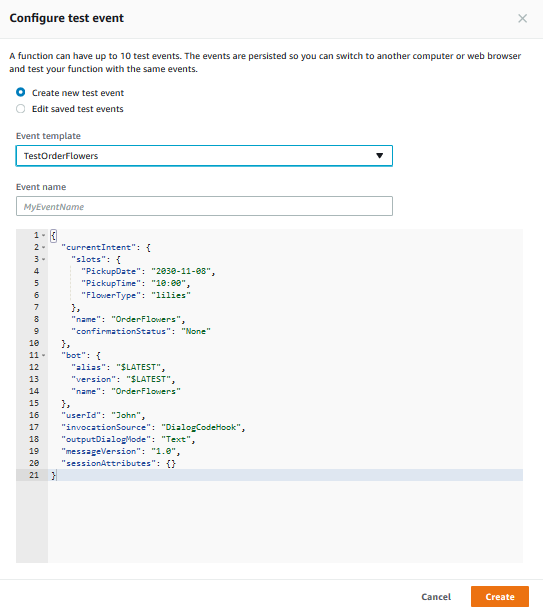Click the "2030-11-08" PickupDate value
The height and width of the screenshot is (614, 543).
tap(181, 271)
